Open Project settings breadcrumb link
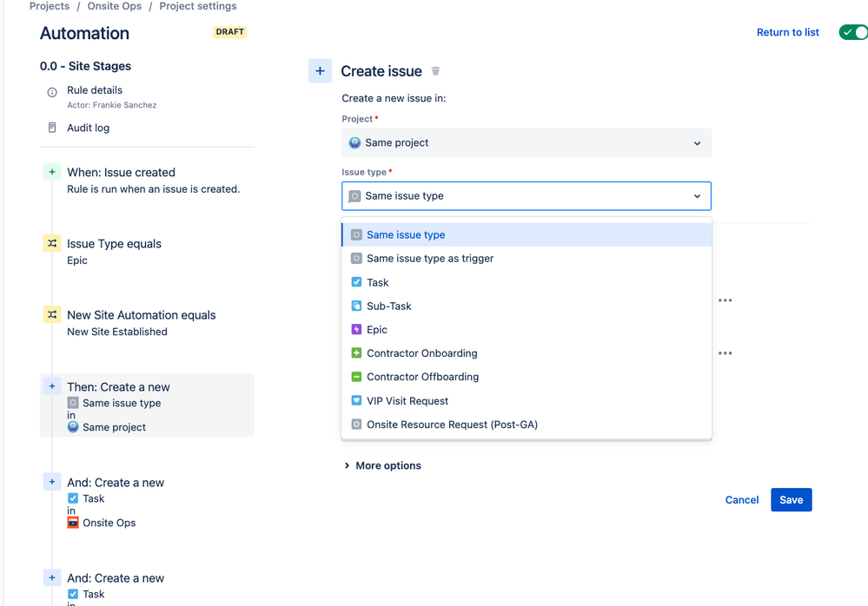This screenshot has width=868, height=606. [x=197, y=6]
